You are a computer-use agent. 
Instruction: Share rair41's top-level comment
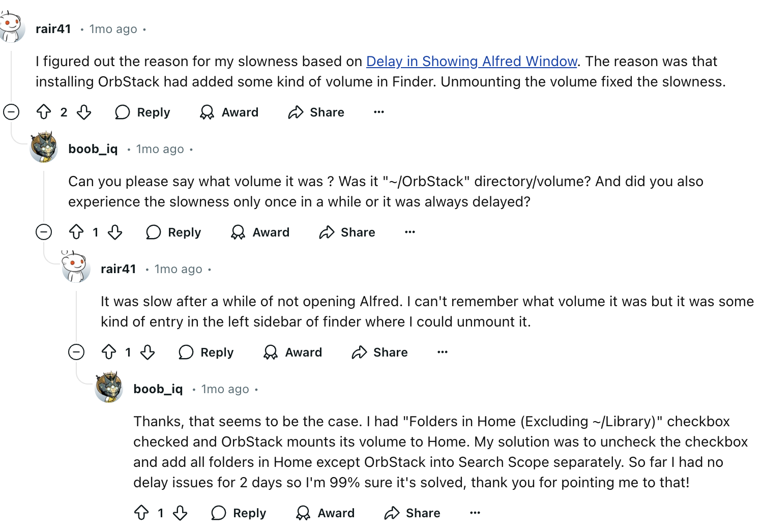316,112
